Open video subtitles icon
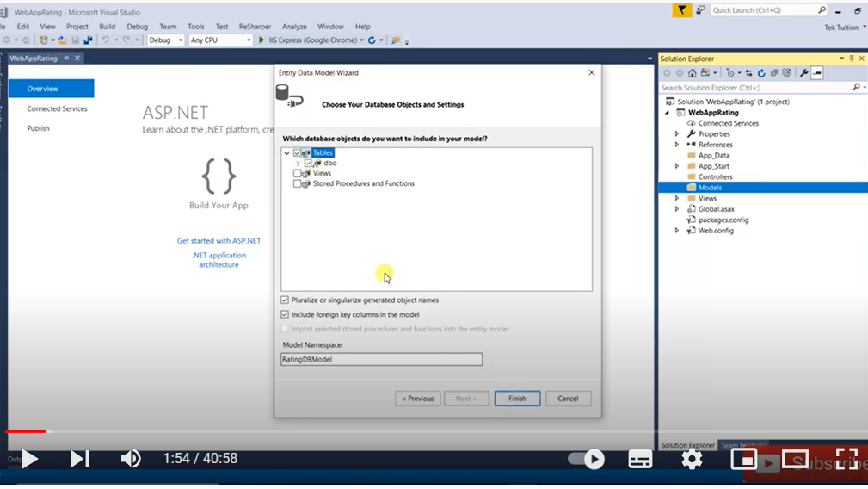The width and height of the screenshot is (868, 489). pyautogui.click(x=640, y=459)
